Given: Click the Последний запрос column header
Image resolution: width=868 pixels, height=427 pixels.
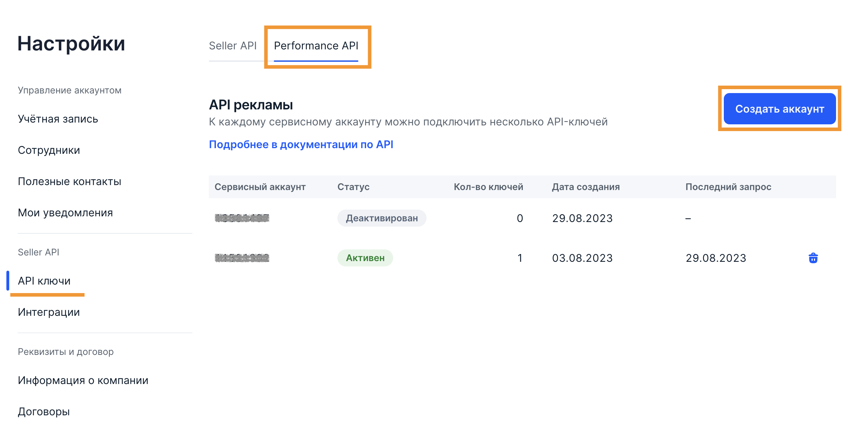Looking at the screenshot, I should [x=728, y=187].
